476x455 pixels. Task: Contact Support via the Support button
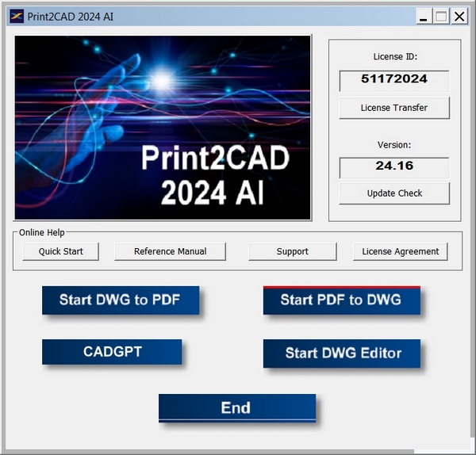(x=292, y=251)
